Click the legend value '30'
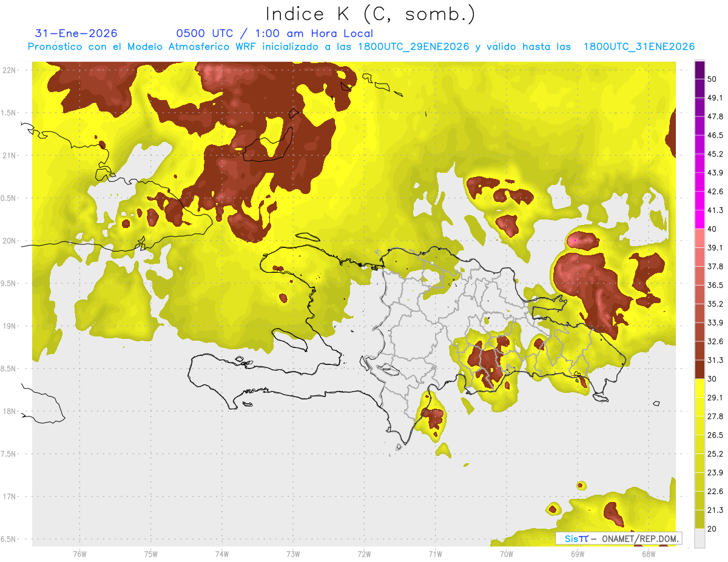 point(713,379)
